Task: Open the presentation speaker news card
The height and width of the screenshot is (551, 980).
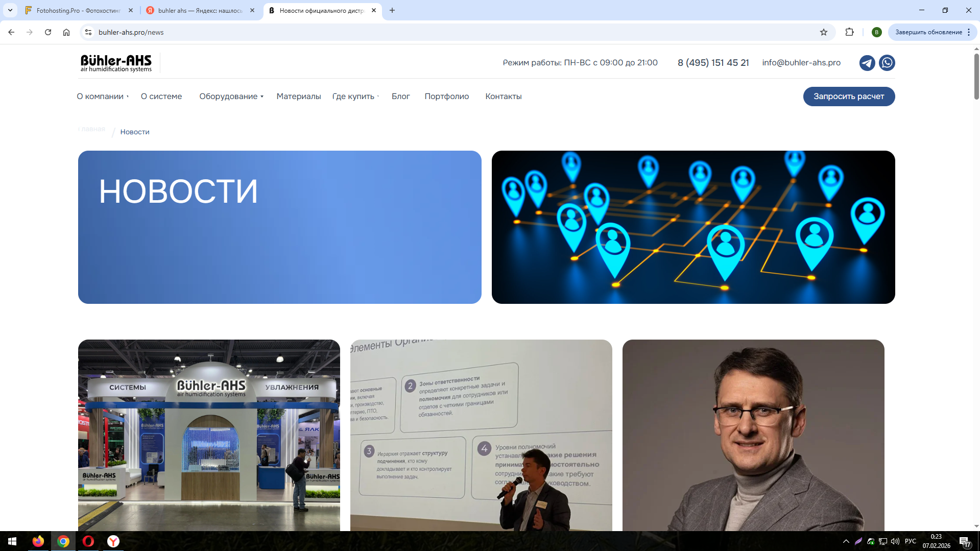Action: pyautogui.click(x=481, y=435)
